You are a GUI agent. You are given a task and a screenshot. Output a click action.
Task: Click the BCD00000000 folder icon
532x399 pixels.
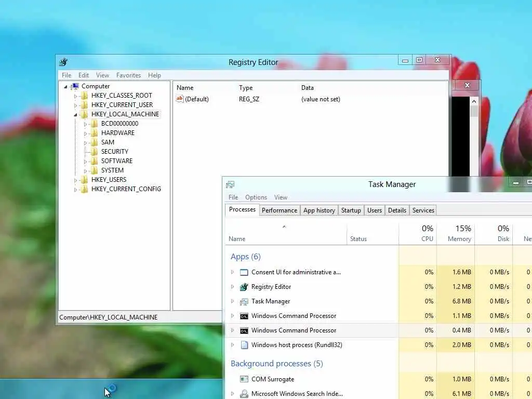click(x=95, y=124)
